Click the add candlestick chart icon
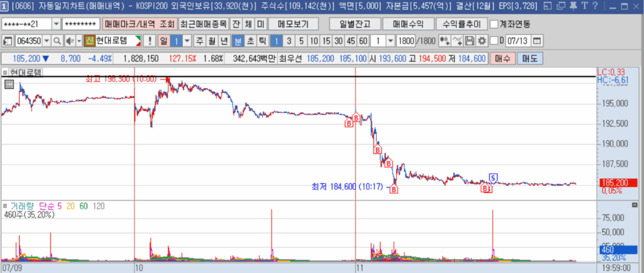 click(x=445, y=41)
